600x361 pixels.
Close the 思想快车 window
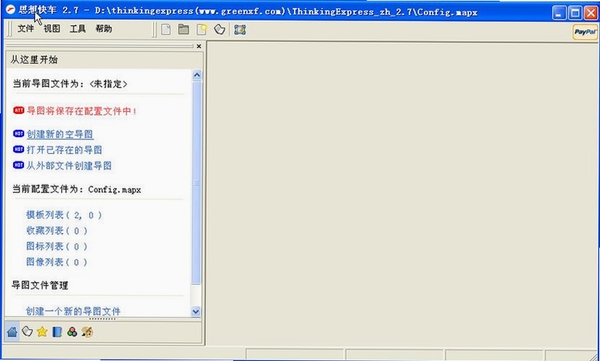(592, 13)
